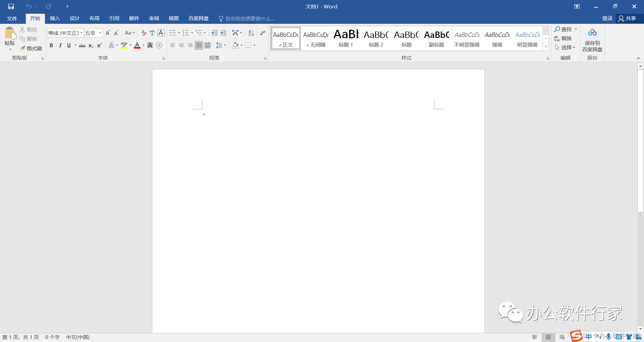Click the increase indent icon
Screen dimensions: 644x342
[223, 33]
